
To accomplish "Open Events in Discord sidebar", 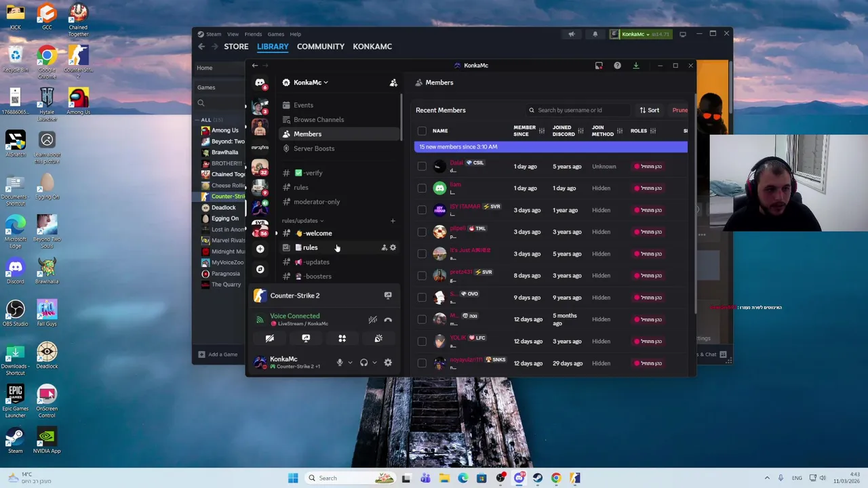I will point(303,106).
